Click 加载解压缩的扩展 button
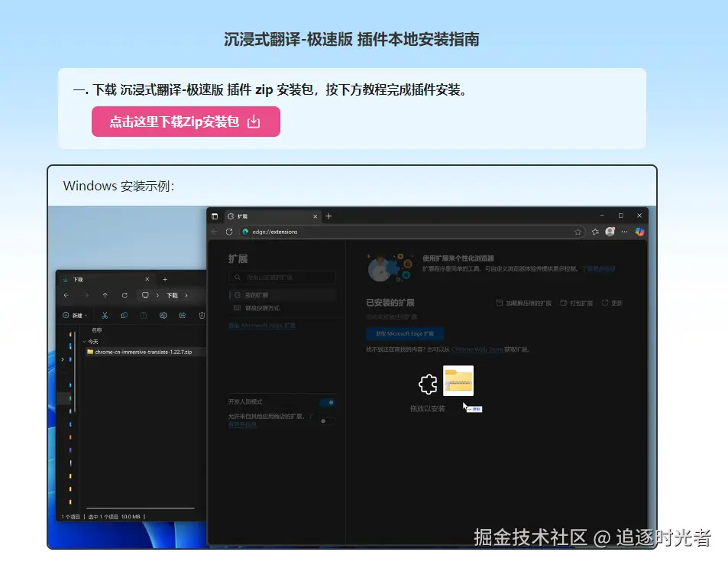Viewport: 728px width, 565px height. [524, 303]
